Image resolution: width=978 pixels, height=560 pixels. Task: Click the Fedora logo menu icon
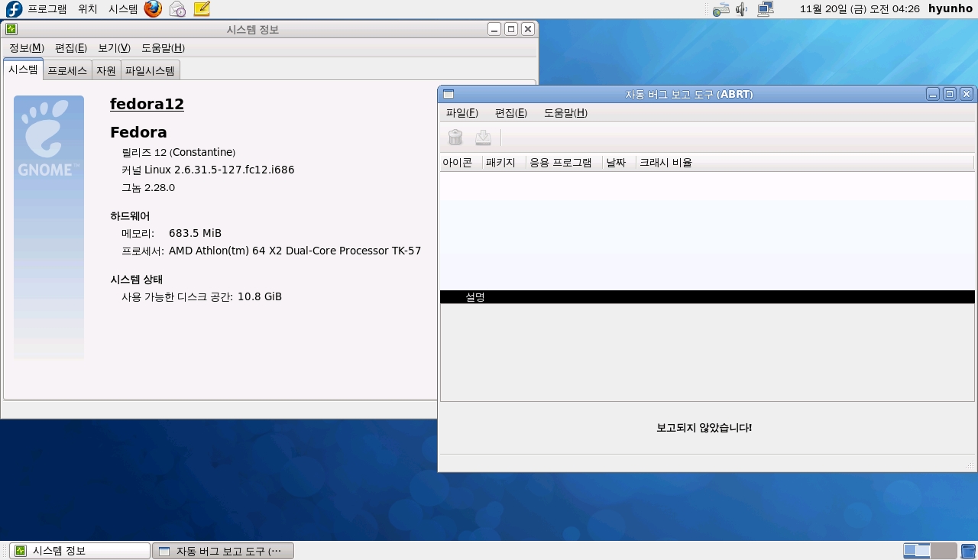[x=14, y=9]
